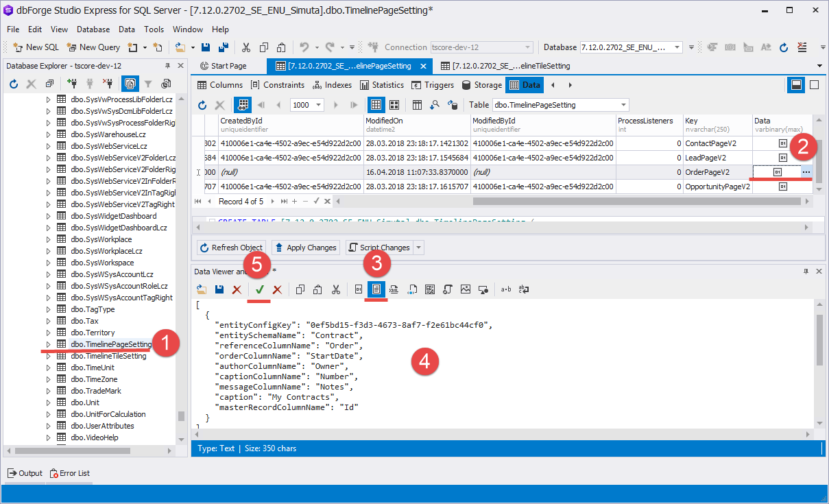This screenshot has width=829, height=504.
Task: Open the Start Page tab
Action: (222, 66)
